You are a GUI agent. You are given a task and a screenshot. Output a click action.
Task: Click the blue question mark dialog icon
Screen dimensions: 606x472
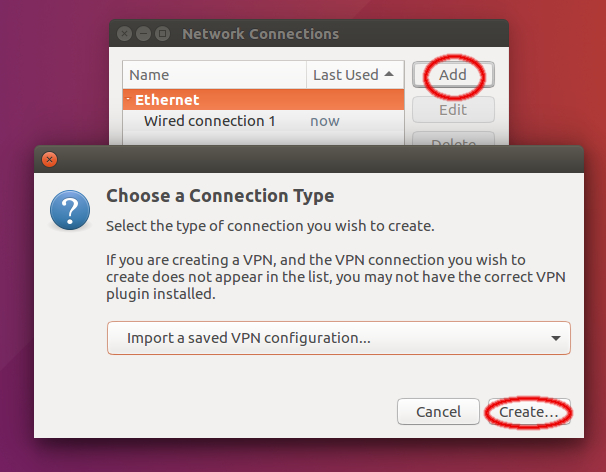(69, 212)
